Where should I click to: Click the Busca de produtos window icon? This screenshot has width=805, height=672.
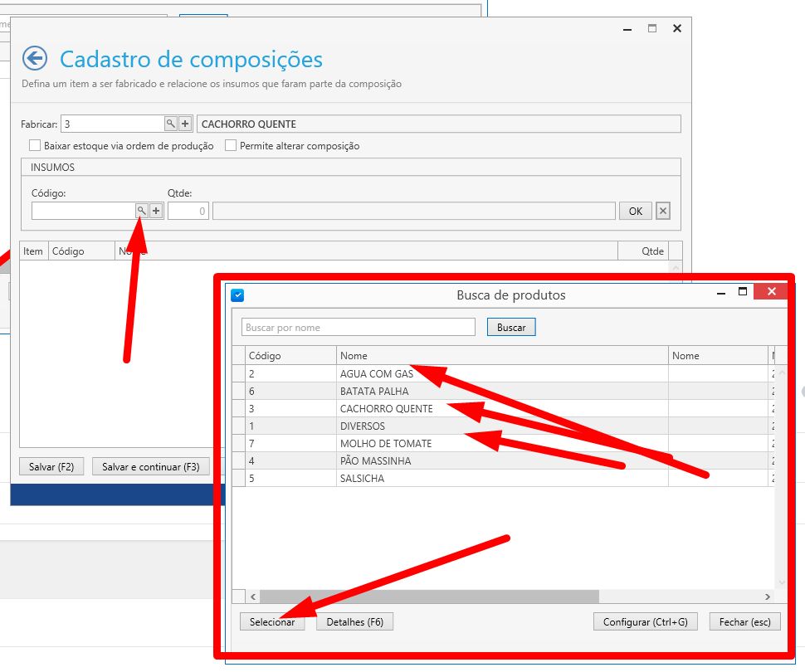pos(237,295)
